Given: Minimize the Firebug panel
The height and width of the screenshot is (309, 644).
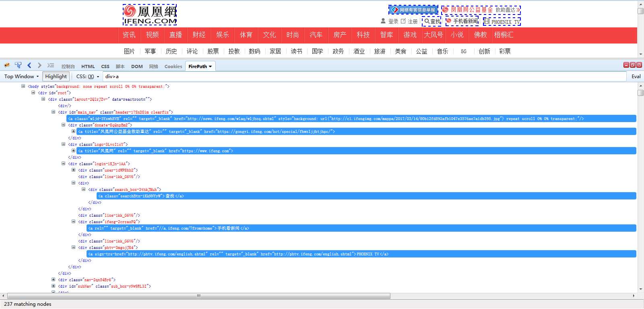Looking at the screenshot, I should [626, 65].
